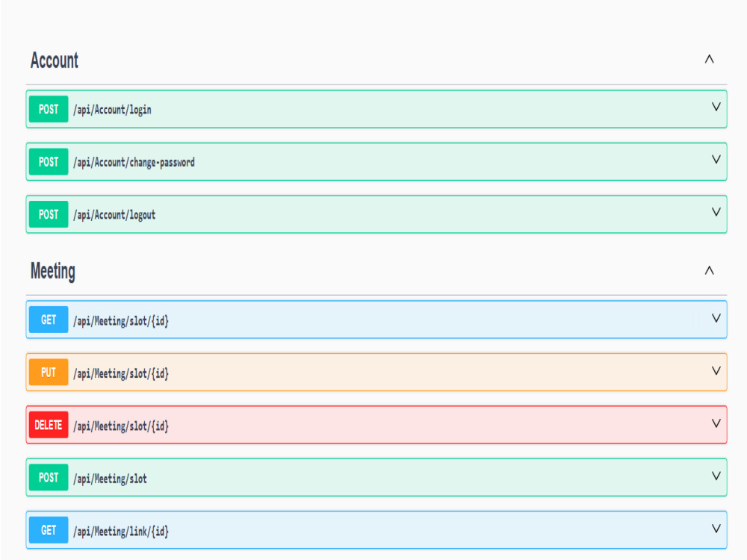Click the red DELETE badge

(x=49, y=425)
